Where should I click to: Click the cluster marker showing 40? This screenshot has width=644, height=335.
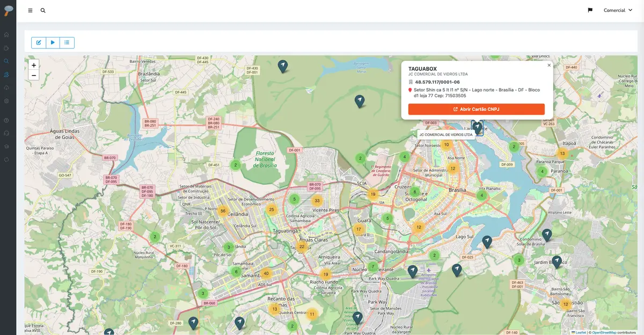pos(266,273)
